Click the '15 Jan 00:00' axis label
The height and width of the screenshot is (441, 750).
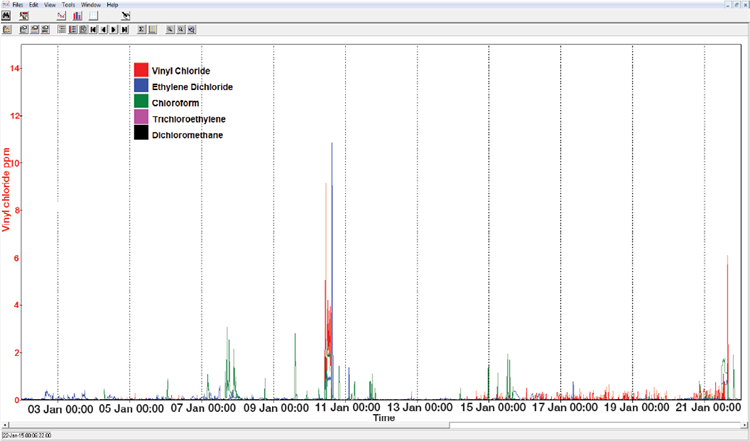[493, 408]
